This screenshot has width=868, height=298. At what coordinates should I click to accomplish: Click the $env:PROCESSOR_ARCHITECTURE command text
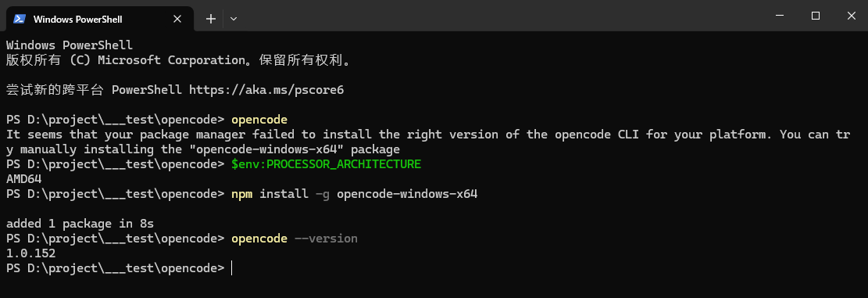tap(326, 164)
